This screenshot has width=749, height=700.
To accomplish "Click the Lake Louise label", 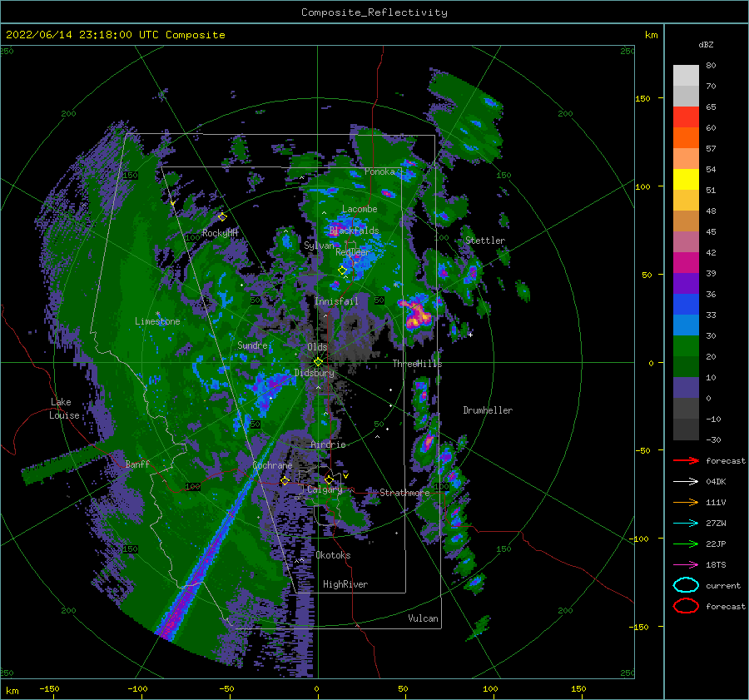I will [64, 409].
